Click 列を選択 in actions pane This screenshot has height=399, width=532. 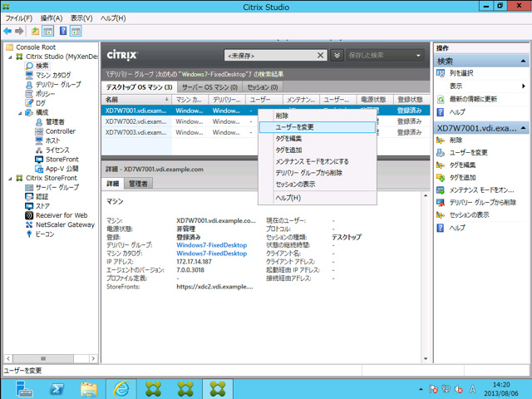click(x=461, y=73)
